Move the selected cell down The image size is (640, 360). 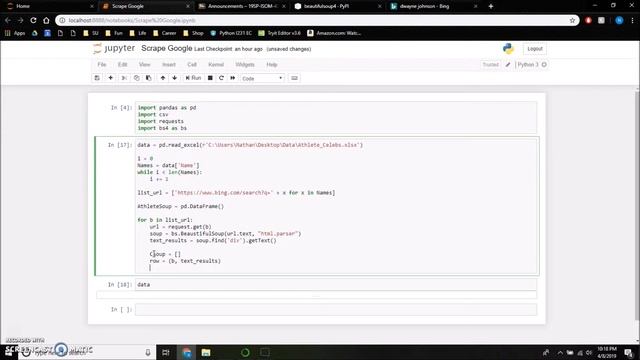tap(175, 78)
